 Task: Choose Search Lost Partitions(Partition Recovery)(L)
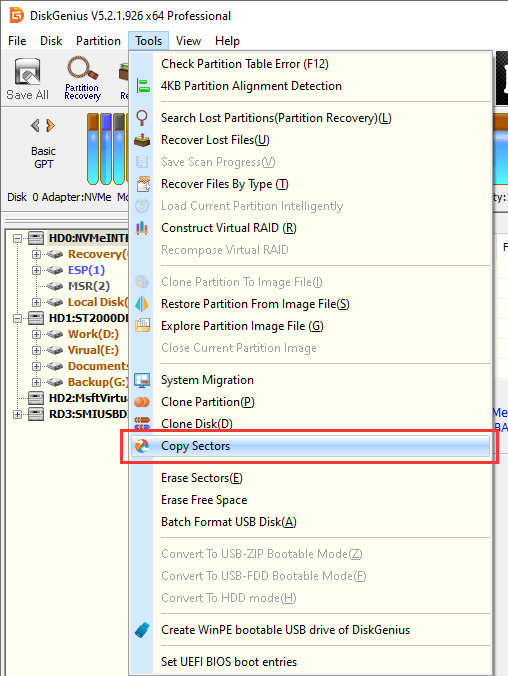(310, 118)
